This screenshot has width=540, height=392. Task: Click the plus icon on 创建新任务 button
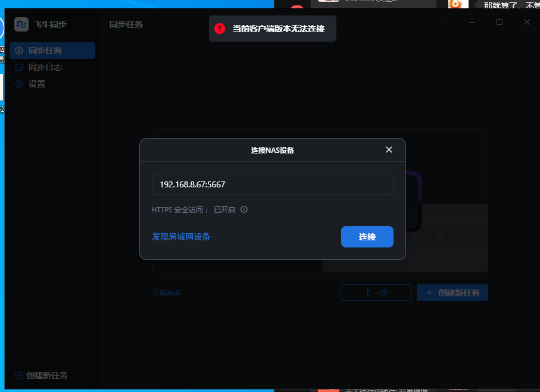[430, 293]
